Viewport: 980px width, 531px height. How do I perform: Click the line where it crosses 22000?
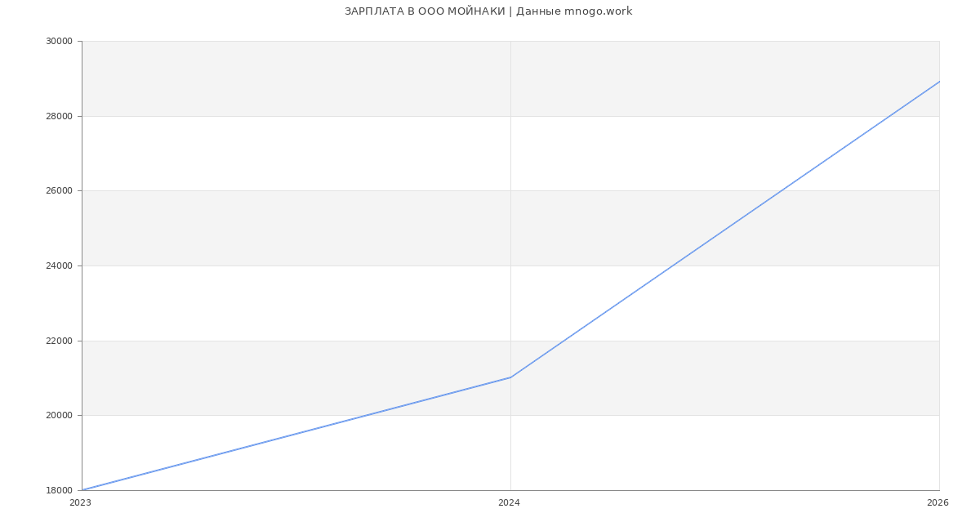coord(564,341)
